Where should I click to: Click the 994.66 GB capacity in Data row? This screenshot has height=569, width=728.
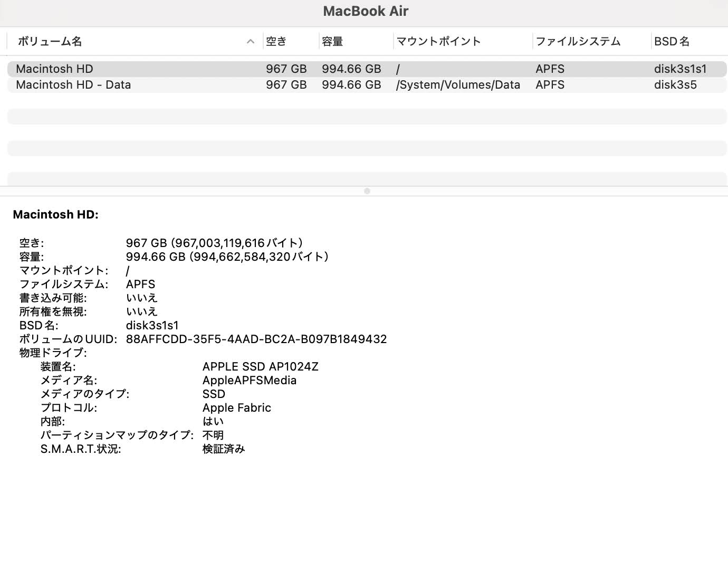pos(351,84)
